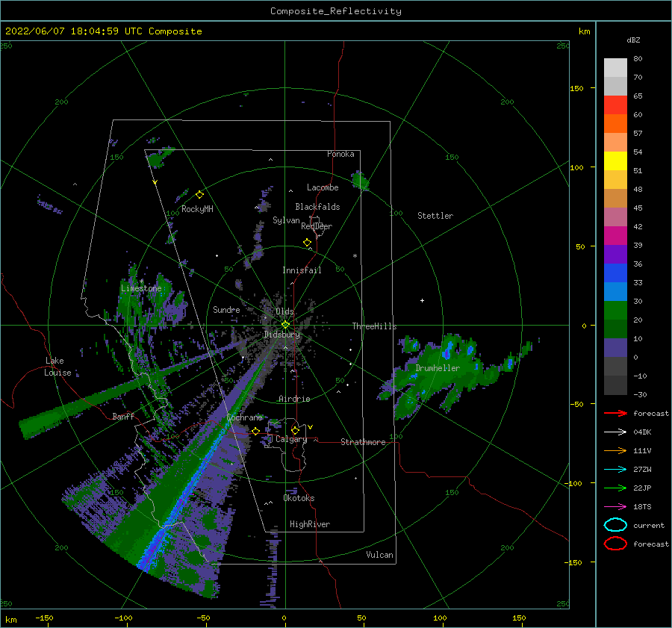This screenshot has width=672, height=628.
Task: Click the cyan current ellipse in legend
Action: point(615,525)
